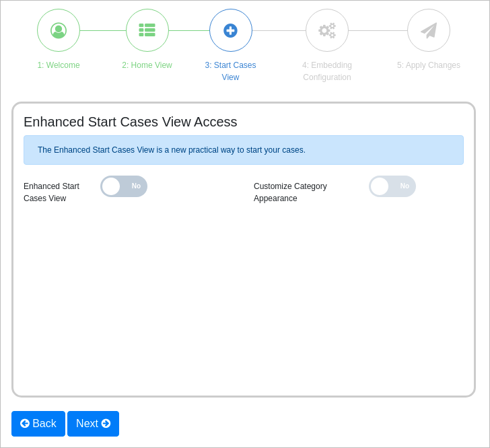Image resolution: width=490 pixels, height=448 pixels.
Task: Enable the Enhanced Start Cases View toggle
Action: (124, 186)
